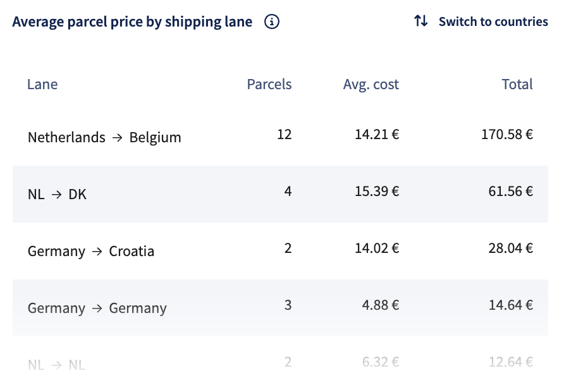Sort by the Parcels column header

(x=269, y=84)
